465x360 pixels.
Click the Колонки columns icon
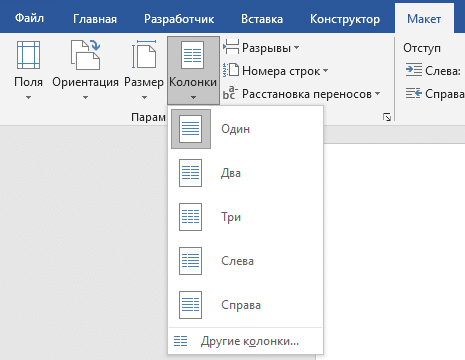point(192,55)
